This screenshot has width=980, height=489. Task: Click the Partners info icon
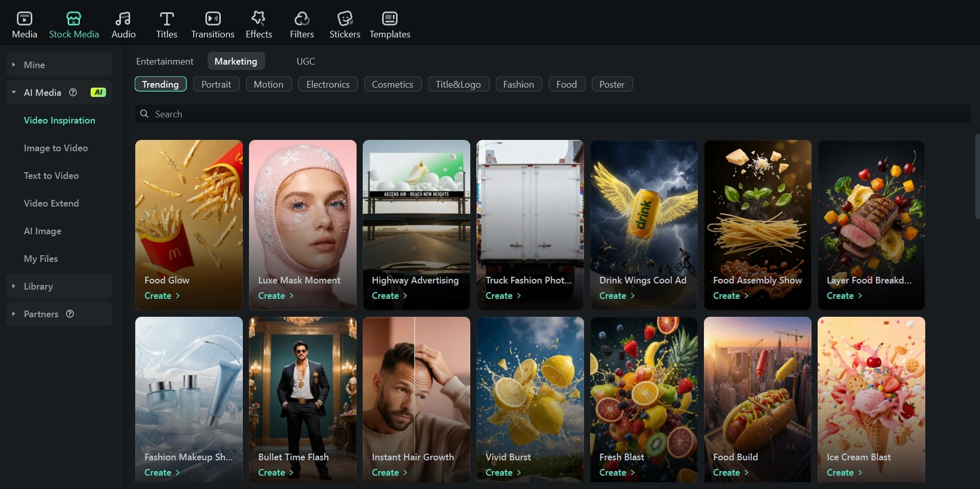(x=70, y=314)
